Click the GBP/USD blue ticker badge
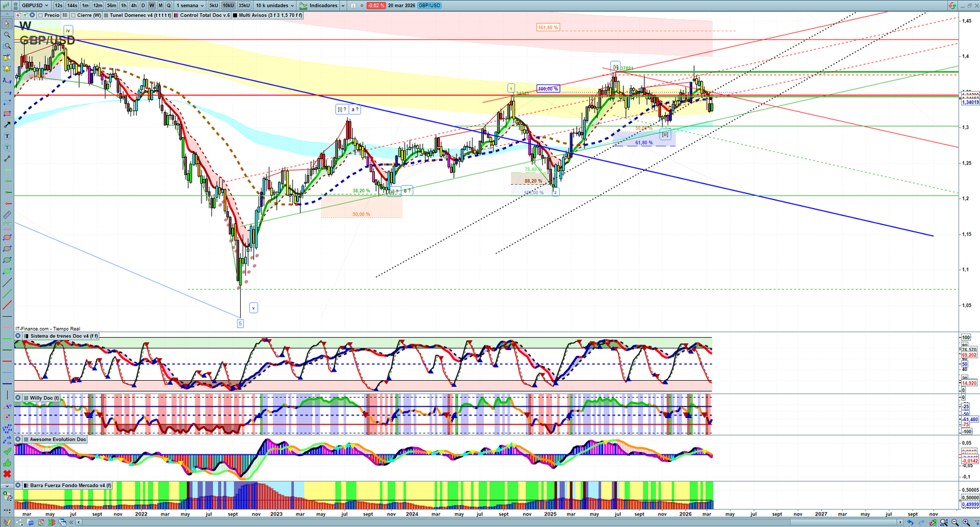This screenshot has width=980, height=527. click(429, 6)
